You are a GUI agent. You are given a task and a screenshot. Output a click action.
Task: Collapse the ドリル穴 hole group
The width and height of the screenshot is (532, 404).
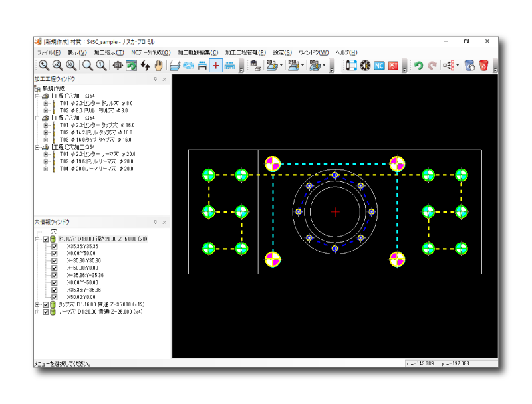pyautogui.click(x=37, y=239)
